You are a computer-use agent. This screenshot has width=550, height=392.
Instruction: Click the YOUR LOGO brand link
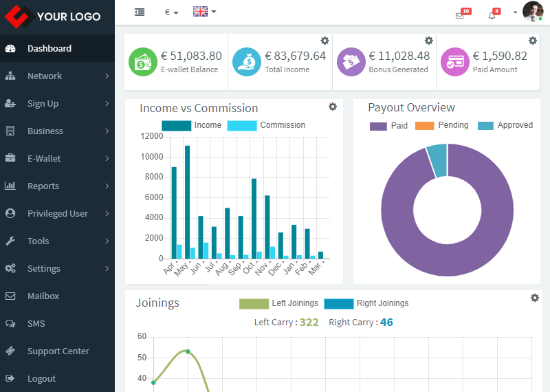[53, 17]
